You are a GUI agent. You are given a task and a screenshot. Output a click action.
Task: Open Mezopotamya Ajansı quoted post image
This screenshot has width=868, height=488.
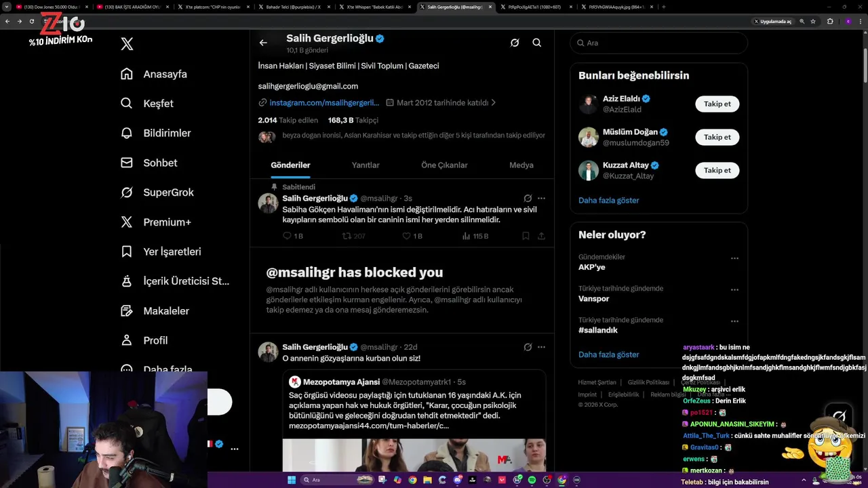point(414,455)
